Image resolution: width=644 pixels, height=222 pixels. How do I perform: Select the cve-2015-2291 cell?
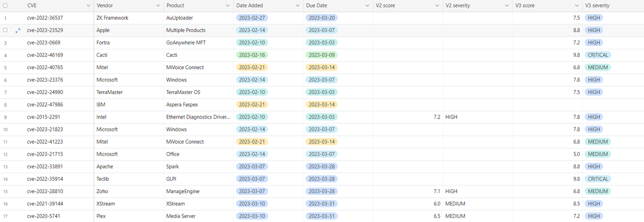click(x=58, y=116)
